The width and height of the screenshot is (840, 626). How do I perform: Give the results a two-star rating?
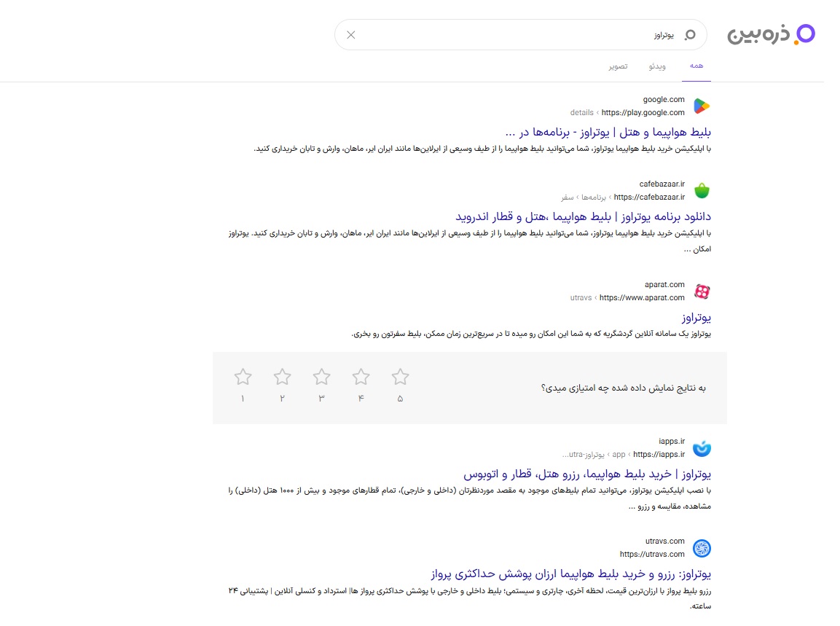click(x=282, y=377)
